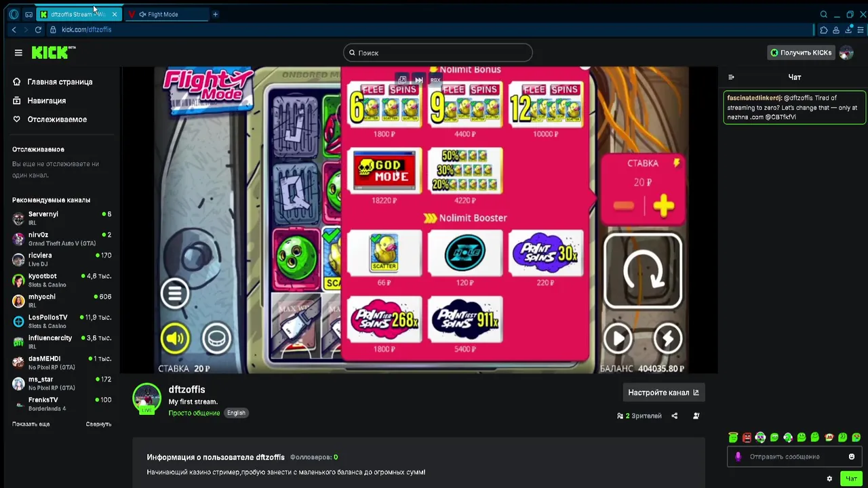The image size is (868, 488).
Task: Increase bet with the yellow plus
Action: (x=663, y=206)
